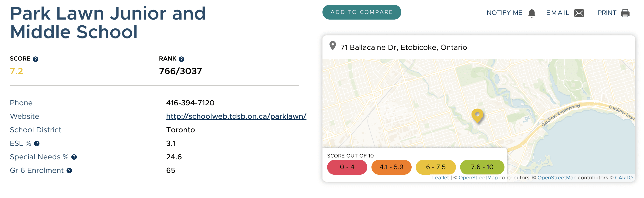The width and height of the screenshot is (644, 198).
Task: Select the orange 4.1 - 5.9 score swatch
Action: 391,167
